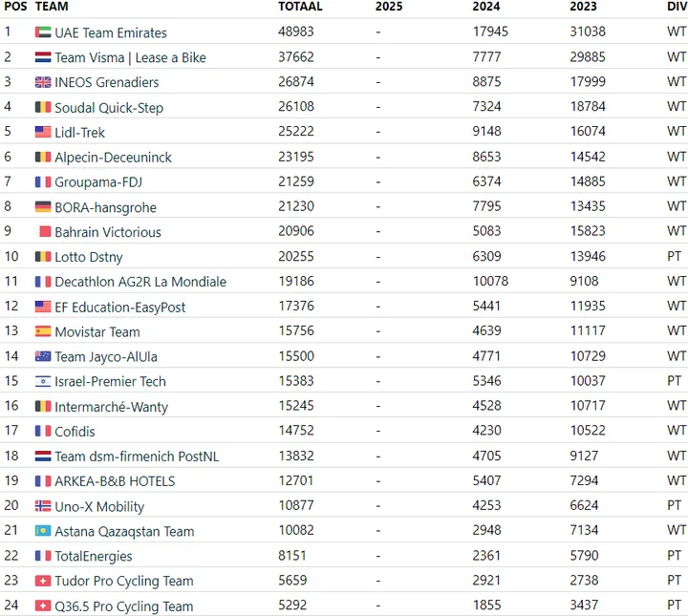
Task: Click the UK flag icon next to INEOS Grenadiers
Action: pos(43,82)
